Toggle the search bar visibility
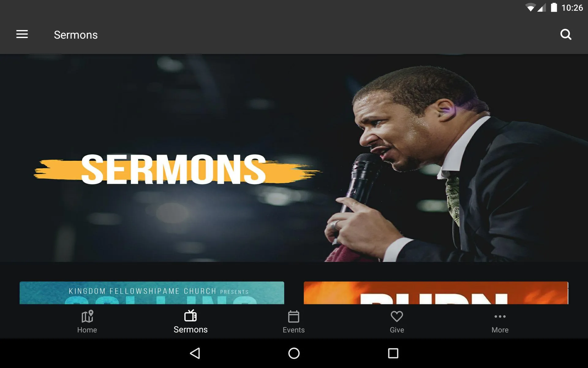The height and width of the screenshot is (368, 588). [x=567, y=35]
